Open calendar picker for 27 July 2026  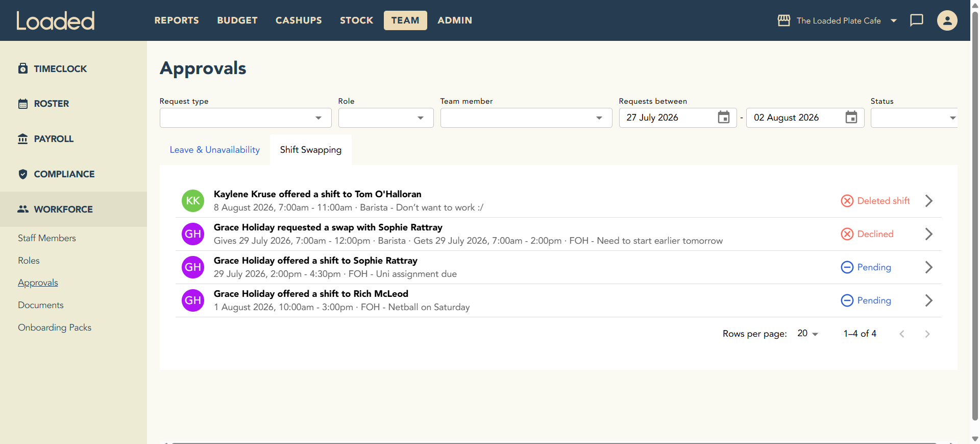[724, 118]
